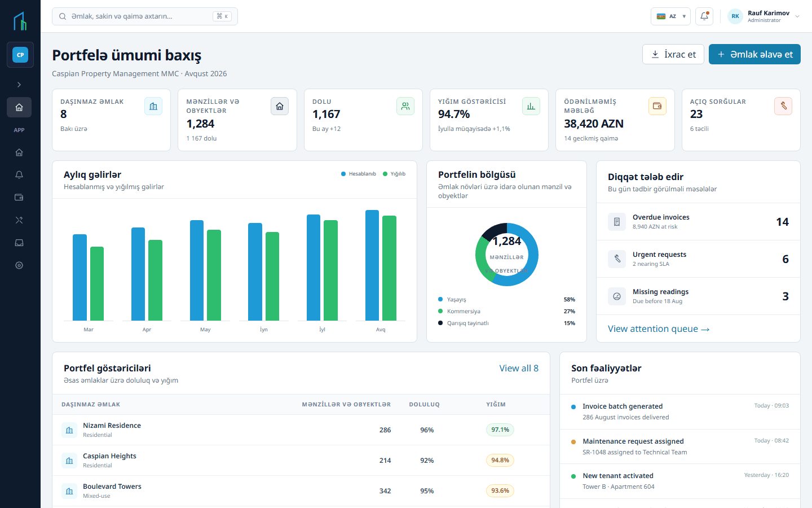
Task: Toggle the Hesablanıb legend series
Action: pos(359,174)
